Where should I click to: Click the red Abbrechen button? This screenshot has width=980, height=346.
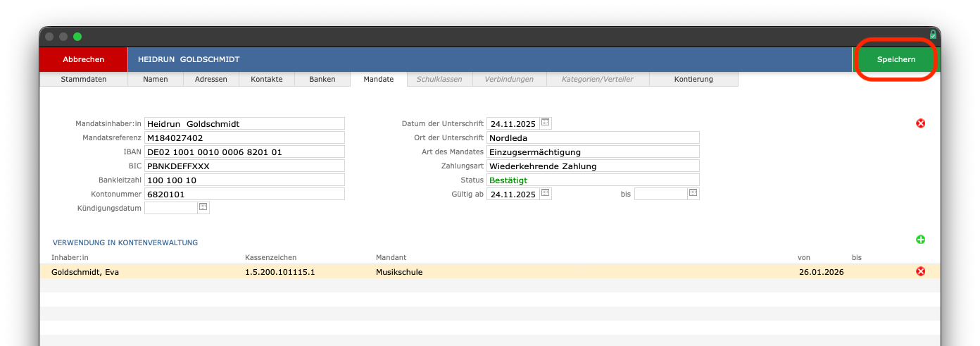pyautogui.click(x=84, y=60)
